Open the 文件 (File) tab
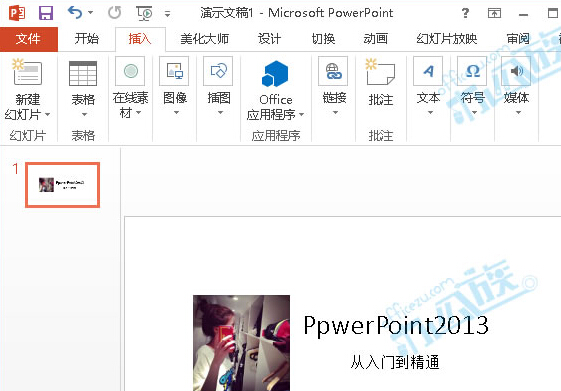This screenshot has height=391, width=561. [x=29, y=39]
